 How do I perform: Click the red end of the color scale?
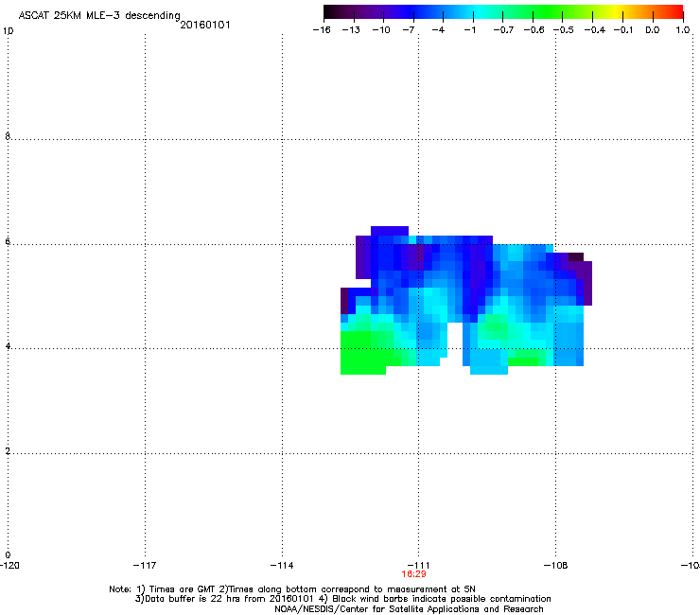(x=676, y=11)
